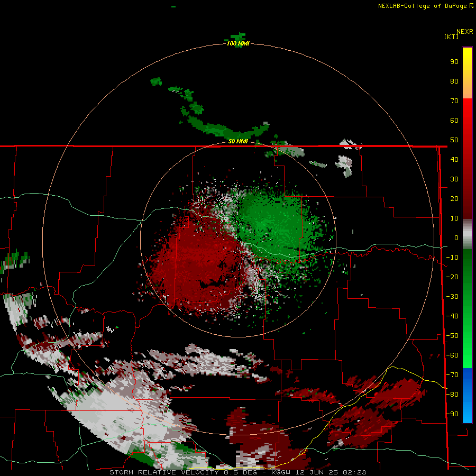Click the -80 value on the color scale

click(452, 395)
